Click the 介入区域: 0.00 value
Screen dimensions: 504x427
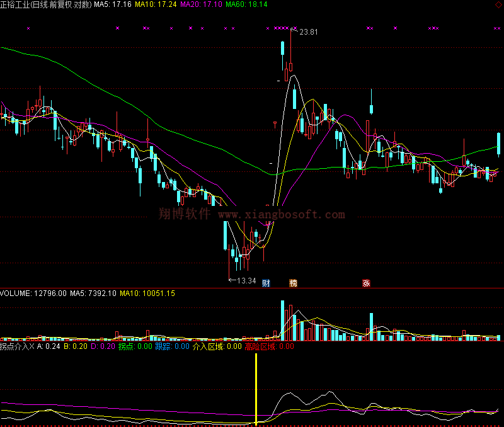coord(217,346)
